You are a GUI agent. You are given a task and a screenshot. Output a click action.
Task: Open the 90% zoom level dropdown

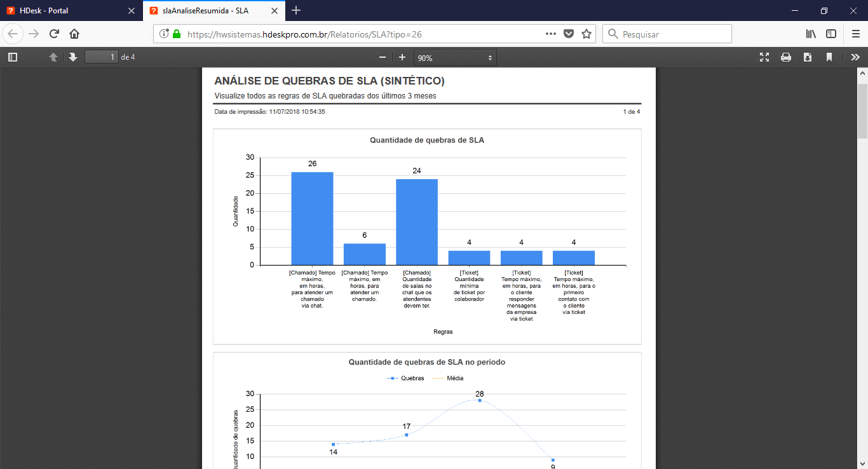tap(455, 58)
